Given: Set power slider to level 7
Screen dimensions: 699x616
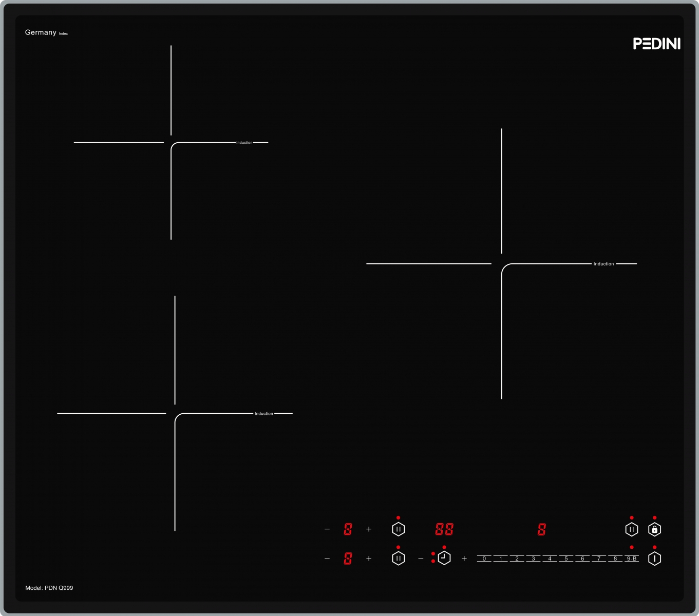Looking at the screenshot, I should click(x=599, y=559).
